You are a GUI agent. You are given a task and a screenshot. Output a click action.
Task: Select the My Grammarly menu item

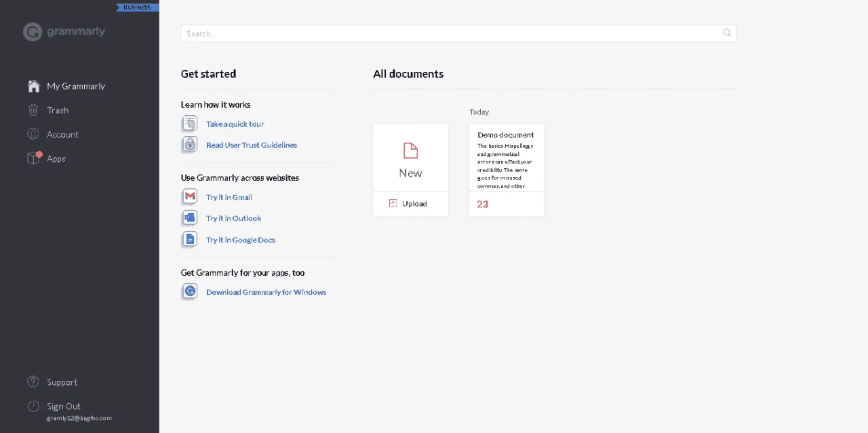point(76,86)
